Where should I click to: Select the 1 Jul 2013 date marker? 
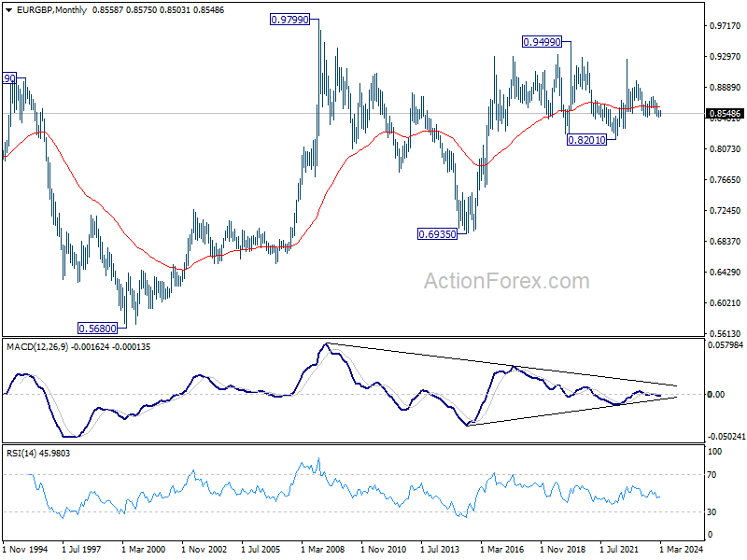440,549
